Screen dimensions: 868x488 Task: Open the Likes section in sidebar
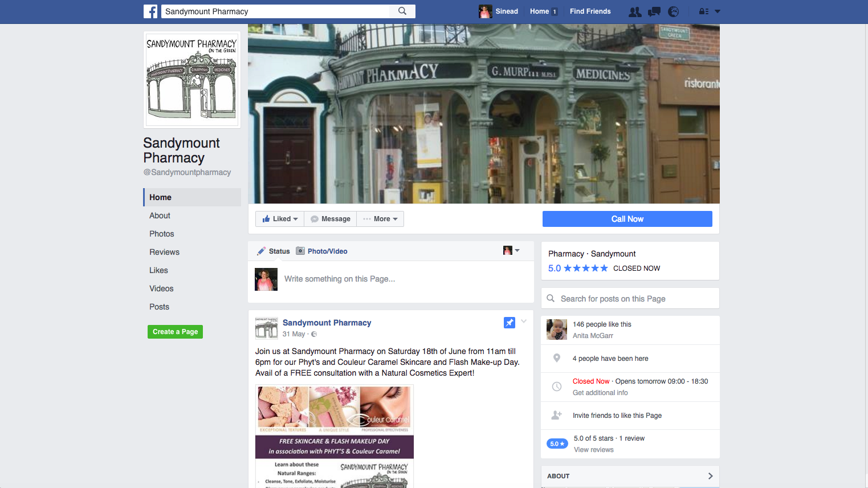click(159, 270)
